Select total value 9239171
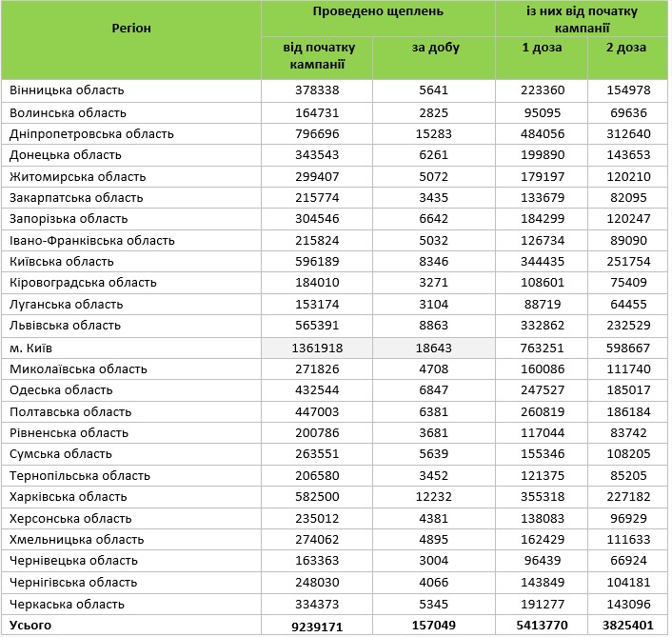672x637 pixels. coord(317,627)
